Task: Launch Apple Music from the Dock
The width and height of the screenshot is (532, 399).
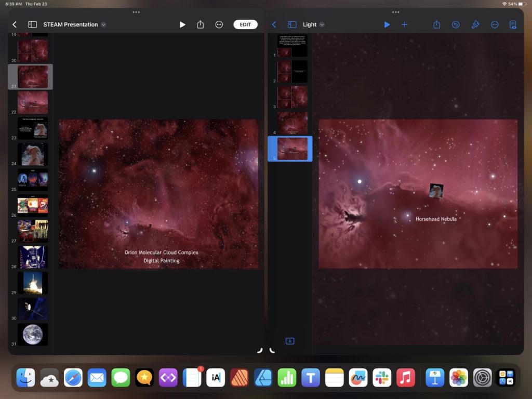Action: coord(406,377)
